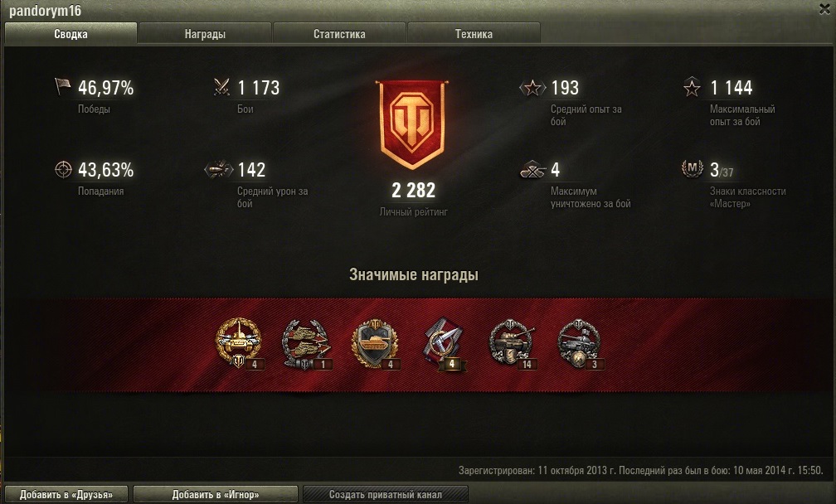Click the max destroyed tanks icon
The width and height of the screenshot is (836, 504).
532,169
